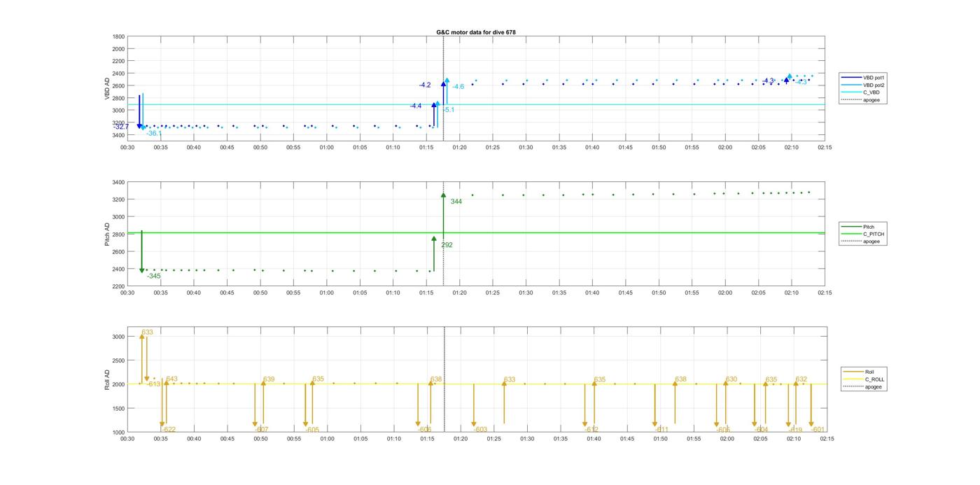This screenshot has height=485, width=980.
Task: Click the '639' roll annotation
Action: click(x=269, y=379)
